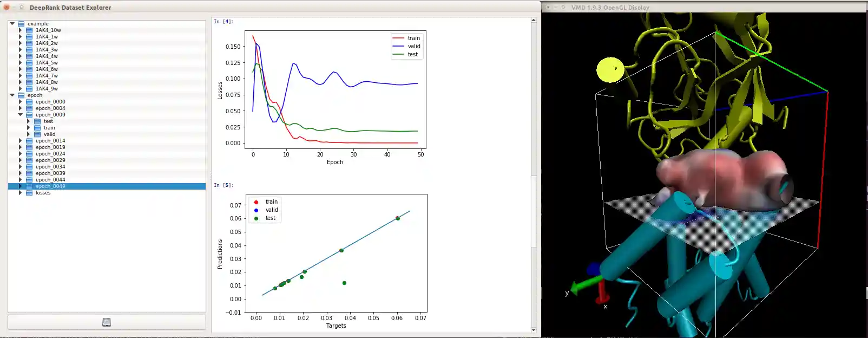Click the 1AK4_10w group icon
This screenshot has height=338, width=868.
[29, 30]
